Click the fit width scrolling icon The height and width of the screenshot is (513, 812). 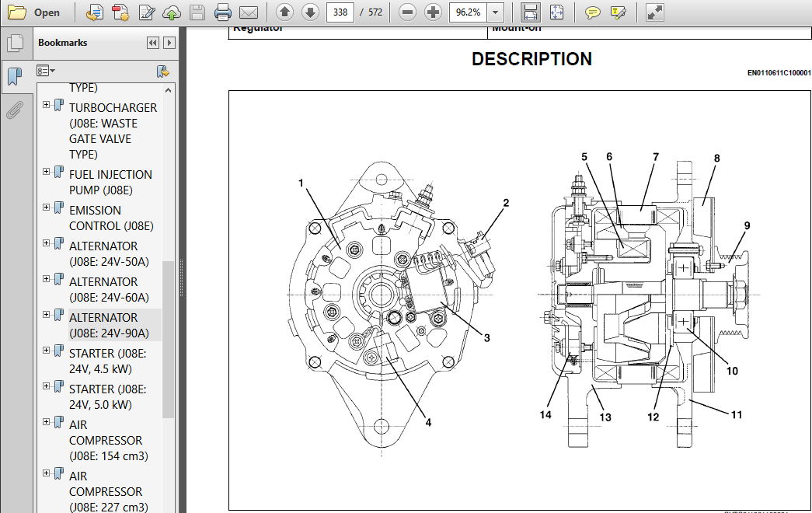(x=530, y=12)
